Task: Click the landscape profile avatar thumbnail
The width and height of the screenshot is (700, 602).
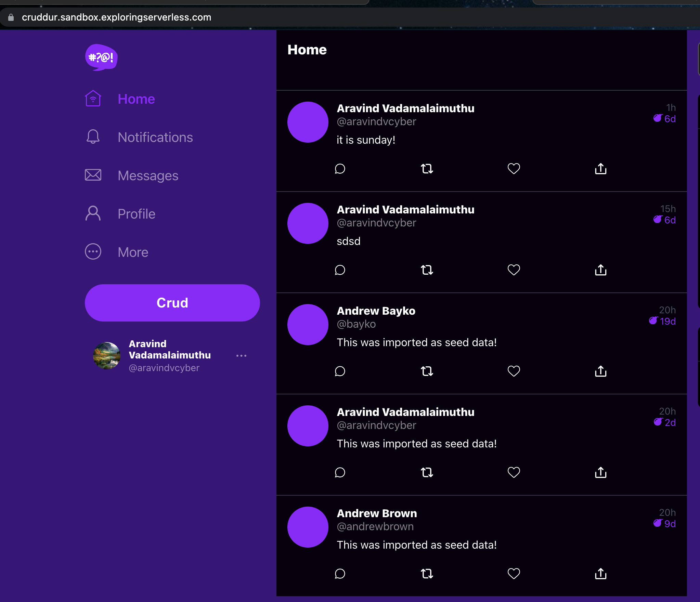Action: [x=107, y=356]
